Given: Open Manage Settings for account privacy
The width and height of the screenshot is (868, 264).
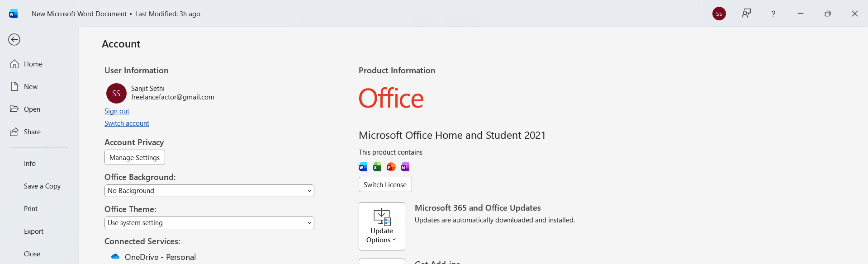Looking at the screenshot, I should (135, 158).
